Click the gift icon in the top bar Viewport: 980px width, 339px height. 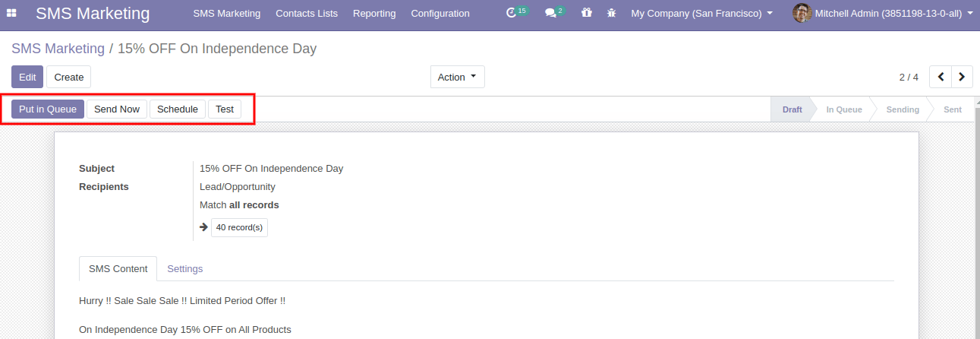pos(586,13)
